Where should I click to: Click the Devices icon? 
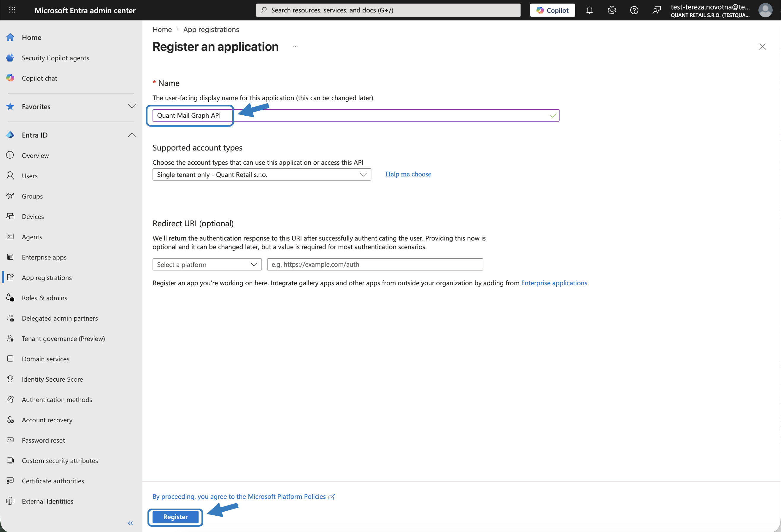pyautogui.click(x=10, y=216)
